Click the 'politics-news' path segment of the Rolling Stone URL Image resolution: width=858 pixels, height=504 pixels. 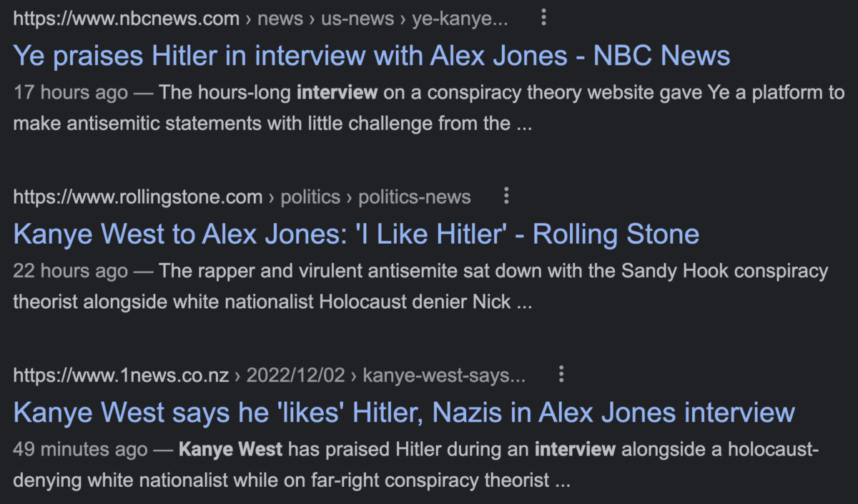pos(415,197)
